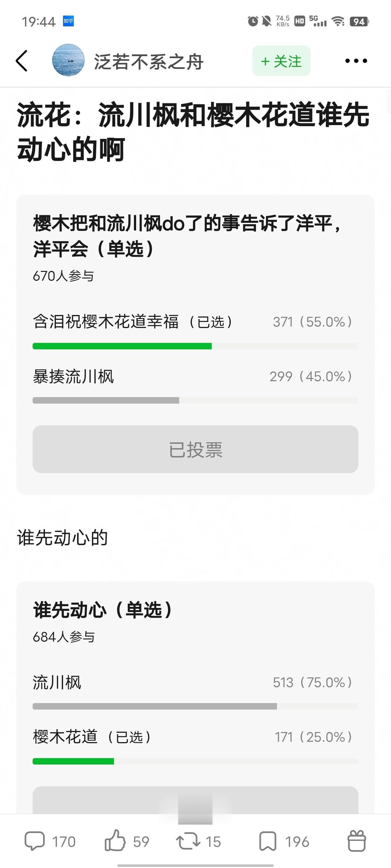Tap the author's ocean avatar thumbnail
391x868 pixels.
tap(68, 60)
